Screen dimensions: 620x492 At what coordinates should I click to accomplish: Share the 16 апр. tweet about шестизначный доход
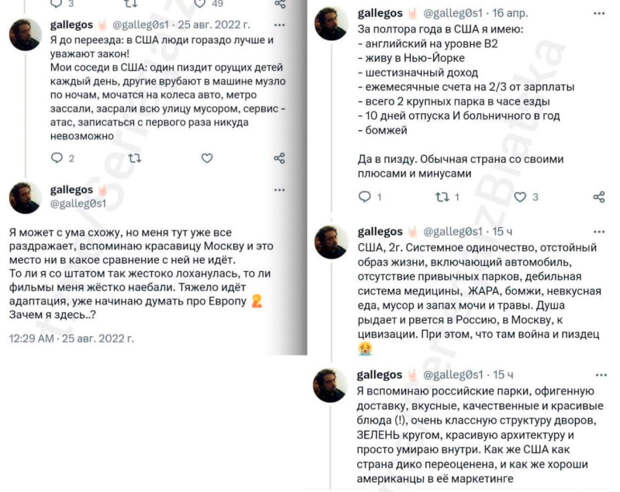(599, 197)
